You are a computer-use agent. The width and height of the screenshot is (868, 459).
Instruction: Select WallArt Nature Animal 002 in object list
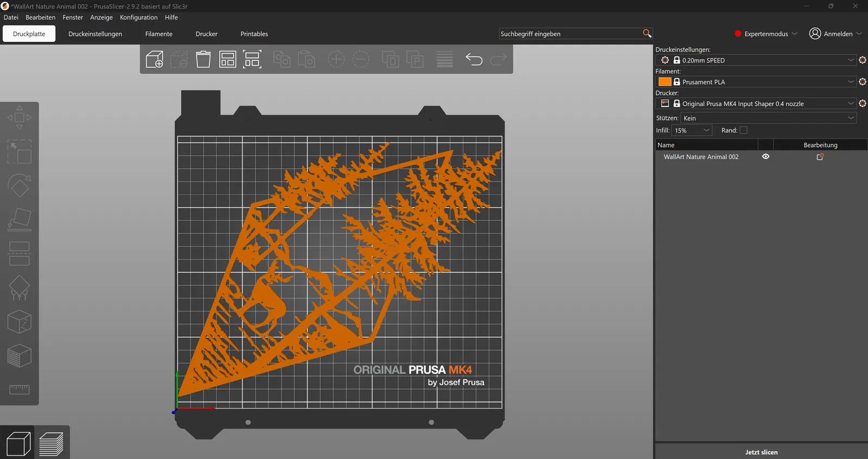pyautogui.click(x=701, y=157)
